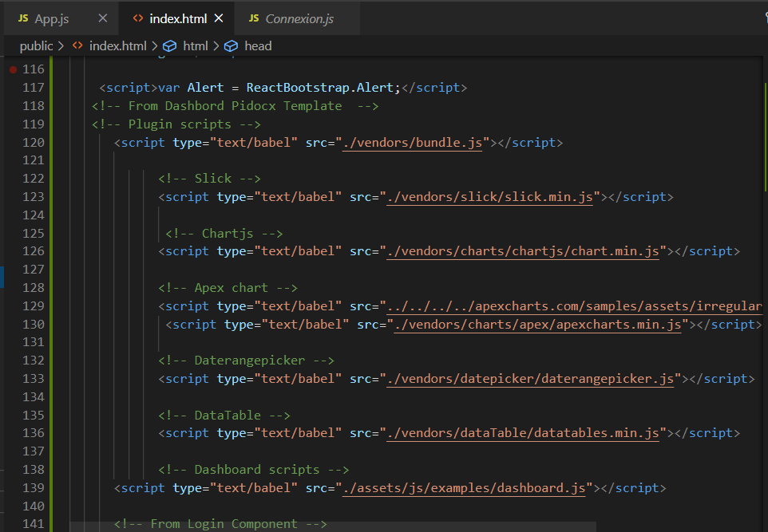Click line number 120 in the gutter

pos(34,143)
